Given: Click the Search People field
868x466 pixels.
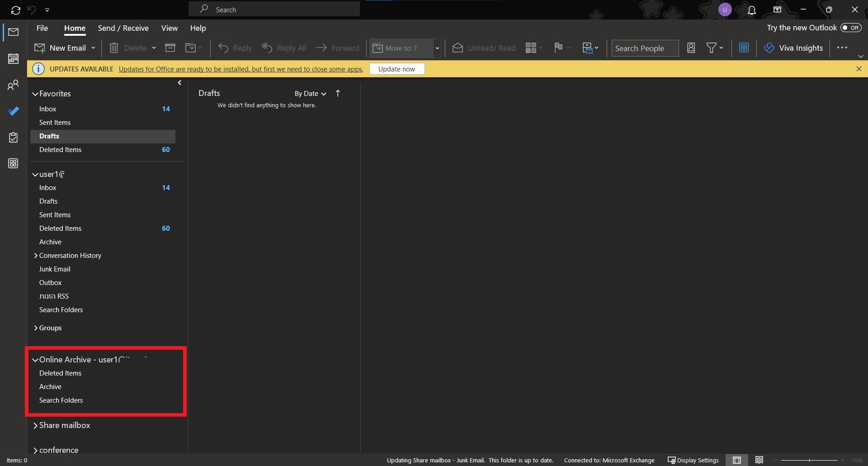Looking at the screenshot, I should (645, 48).
